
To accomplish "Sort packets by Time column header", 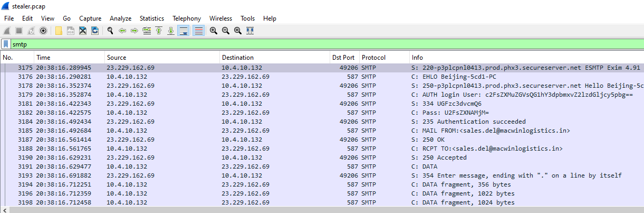I will click(x=69, y=57).
